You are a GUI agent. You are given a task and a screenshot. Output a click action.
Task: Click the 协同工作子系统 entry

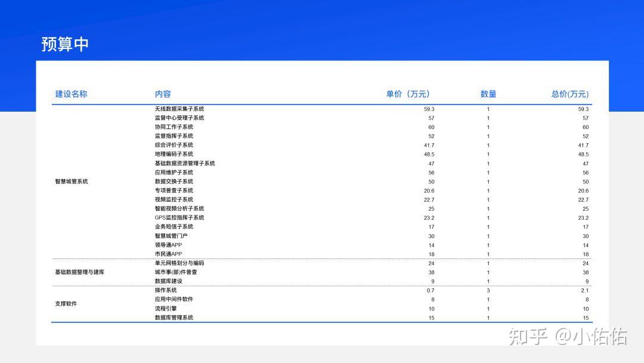point(174,127)
